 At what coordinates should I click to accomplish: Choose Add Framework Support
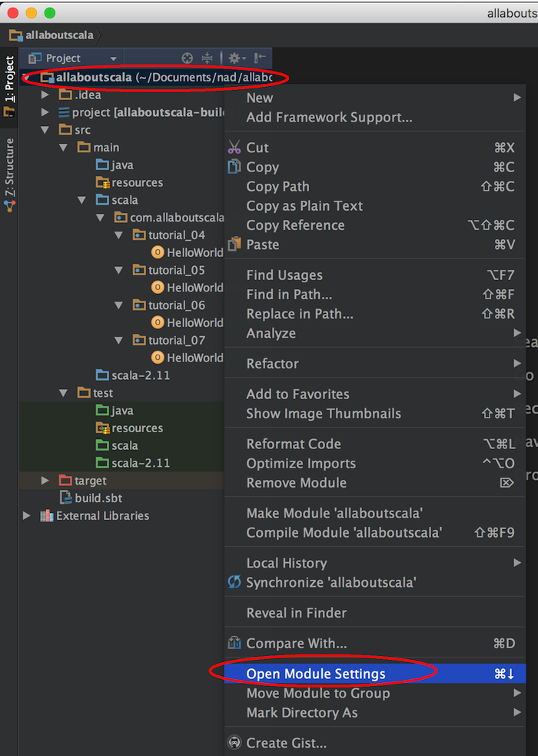coord(375,117)
